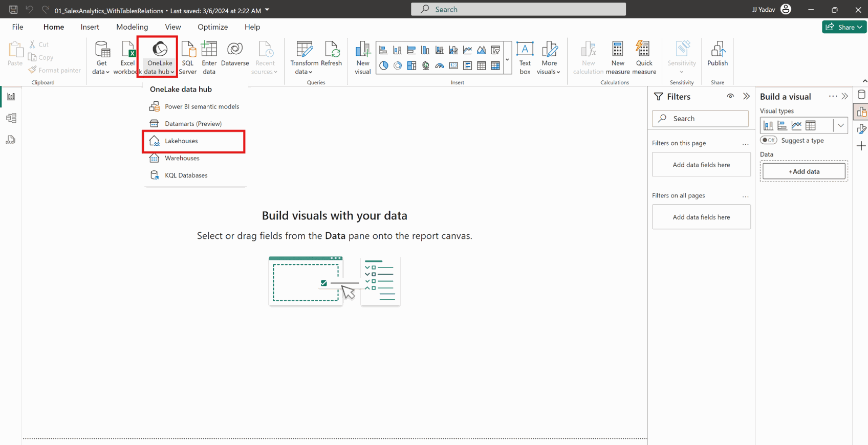868x445 pixels.
Task: Pick the stacked bar chart in ribbon gallery
Action: tap(383, 50)
